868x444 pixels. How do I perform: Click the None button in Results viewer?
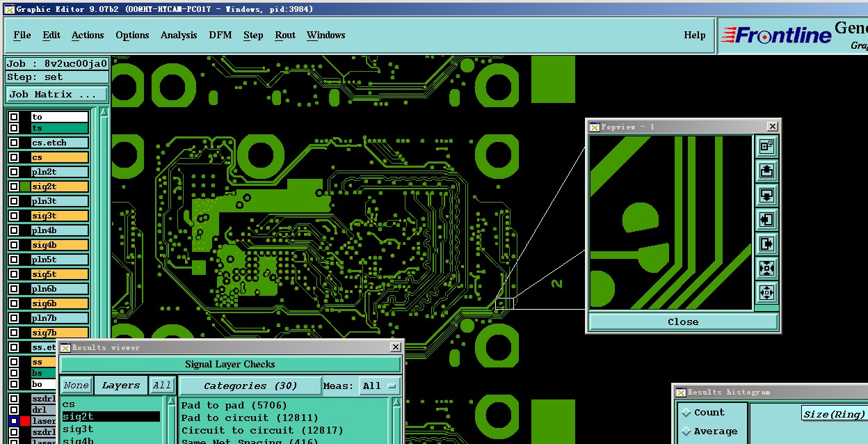point(76,386)
